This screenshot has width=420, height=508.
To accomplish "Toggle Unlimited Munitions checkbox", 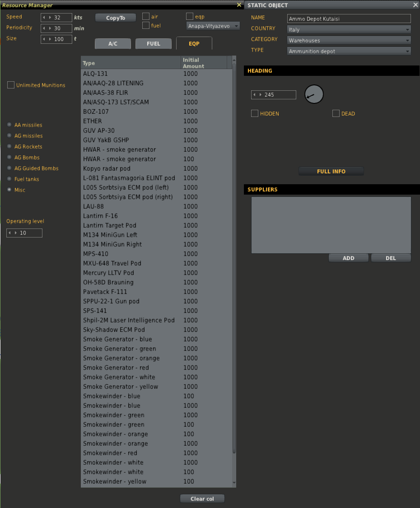I will pos(11,85).
